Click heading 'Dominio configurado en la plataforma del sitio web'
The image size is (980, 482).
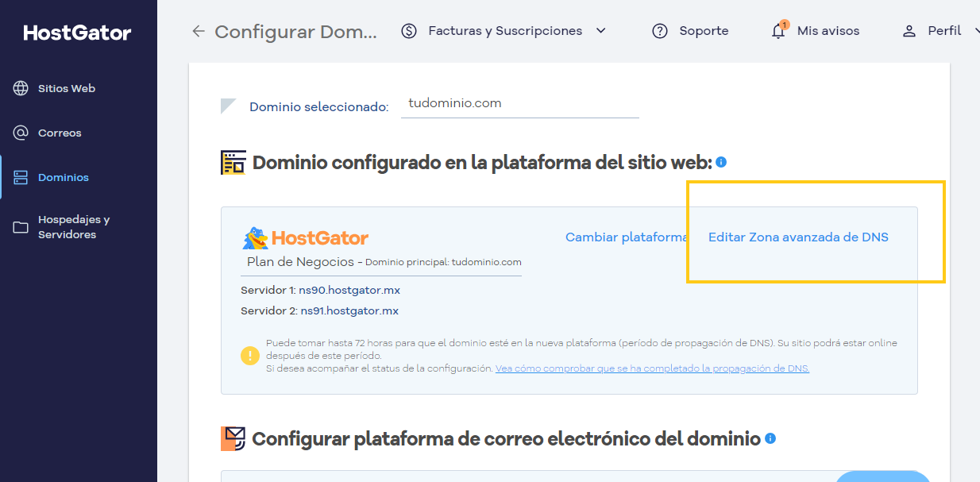(x=482, y=163)
